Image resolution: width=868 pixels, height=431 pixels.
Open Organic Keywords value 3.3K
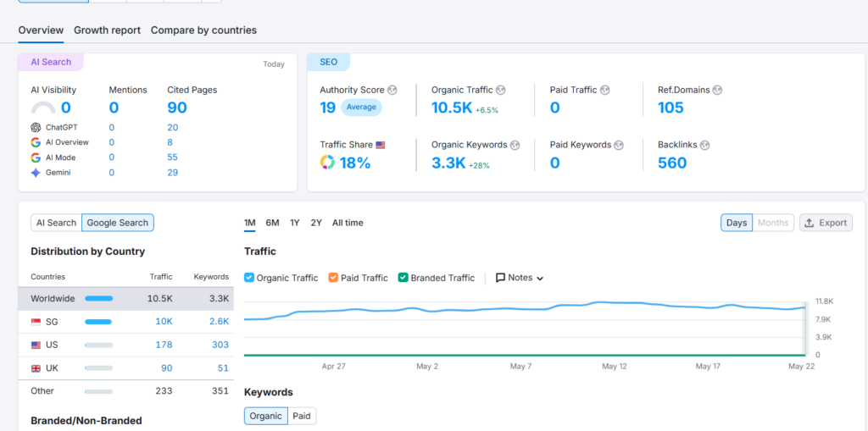448,163
